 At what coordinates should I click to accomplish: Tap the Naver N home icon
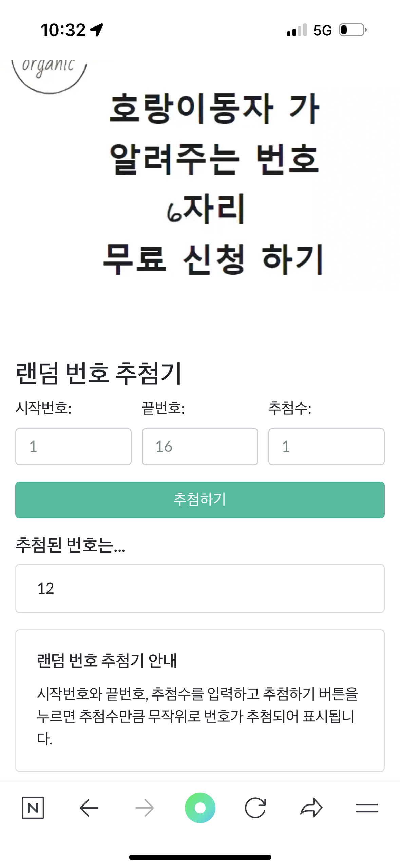(33, 808)
